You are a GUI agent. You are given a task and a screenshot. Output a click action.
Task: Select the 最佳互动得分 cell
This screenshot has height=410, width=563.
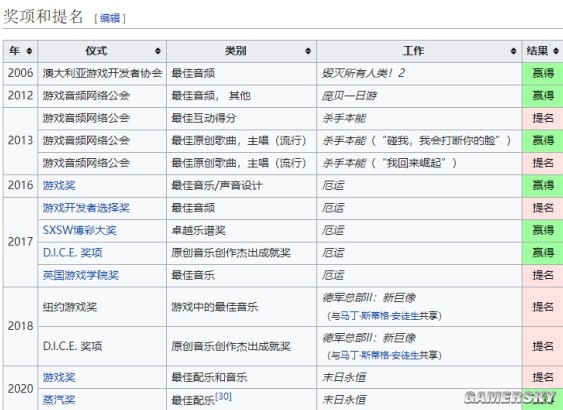pyautogui.click(x=241, y=118)
